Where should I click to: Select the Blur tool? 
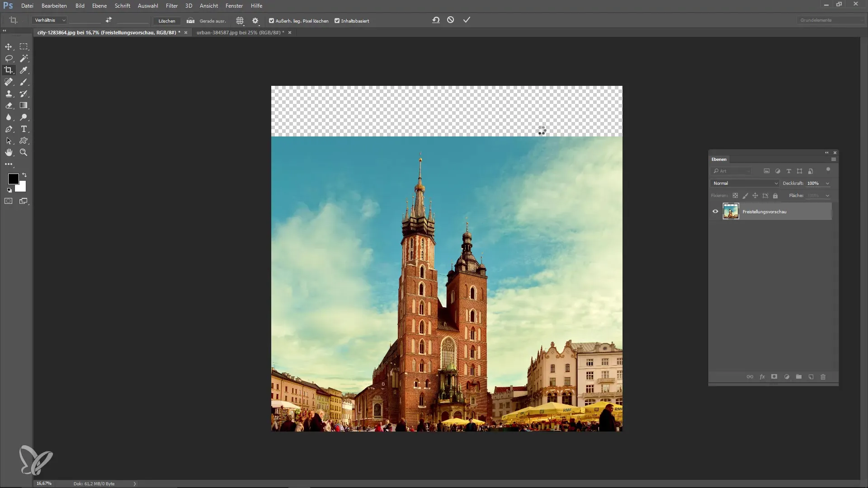(9, 117)
